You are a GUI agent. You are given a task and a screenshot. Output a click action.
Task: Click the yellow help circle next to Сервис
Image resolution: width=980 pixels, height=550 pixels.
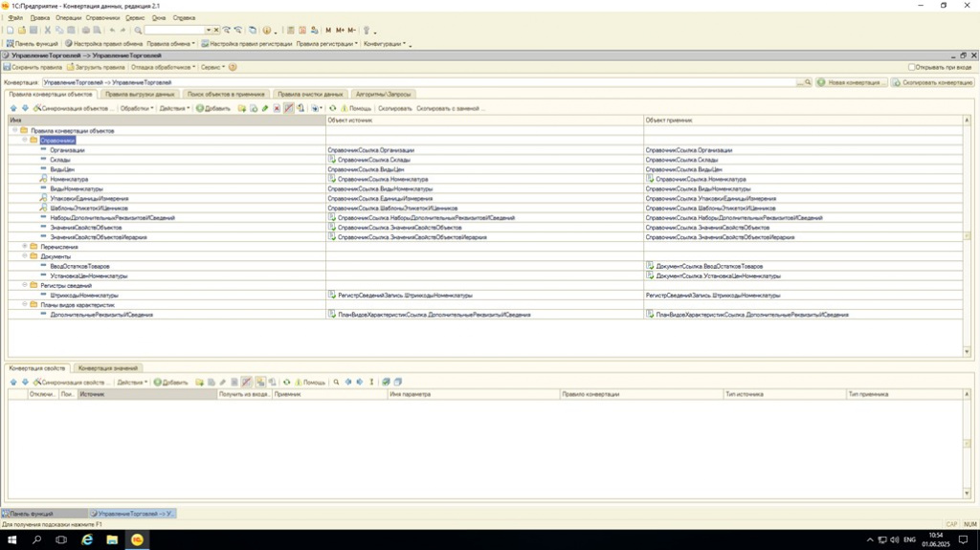tap(233, 67)
